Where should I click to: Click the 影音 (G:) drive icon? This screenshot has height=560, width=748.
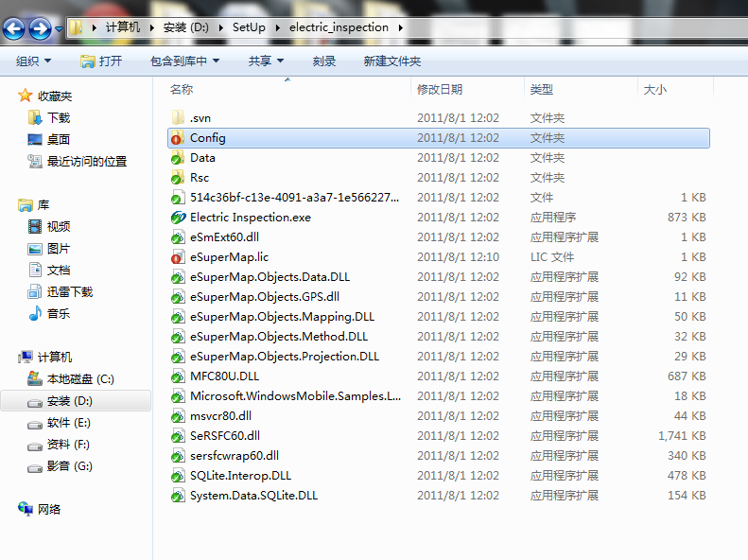click(x=35, y=467)
